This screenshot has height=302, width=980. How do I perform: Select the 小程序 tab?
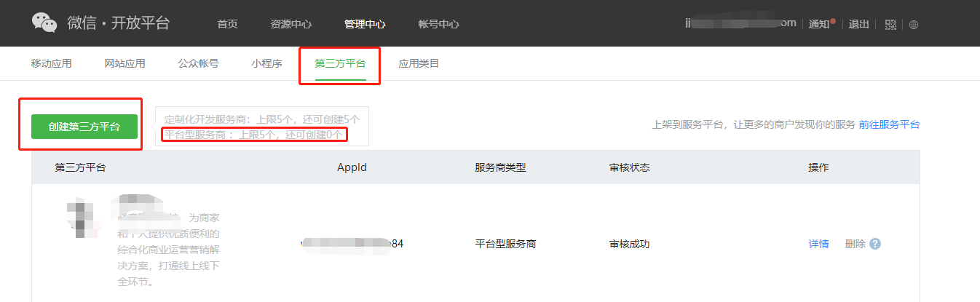(x=266, y=63)
